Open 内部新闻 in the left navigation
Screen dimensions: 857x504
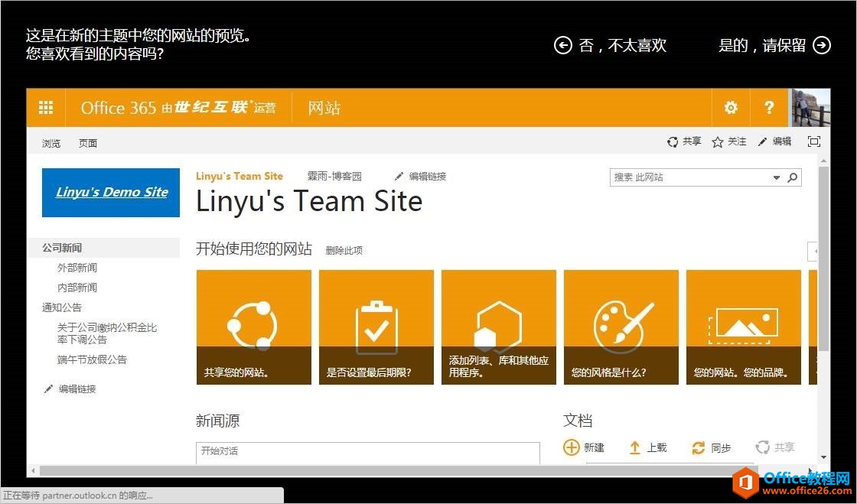(77, 288)
